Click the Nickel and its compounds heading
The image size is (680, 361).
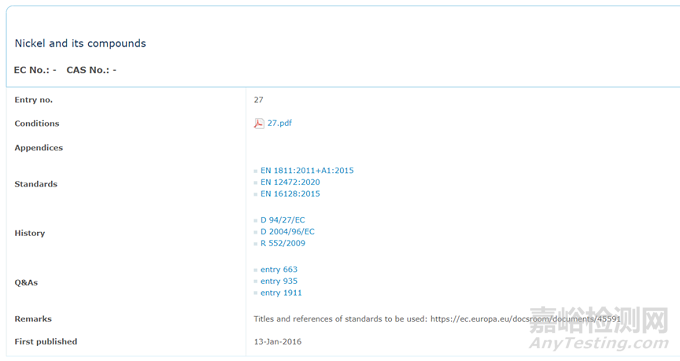coord(80,43)
